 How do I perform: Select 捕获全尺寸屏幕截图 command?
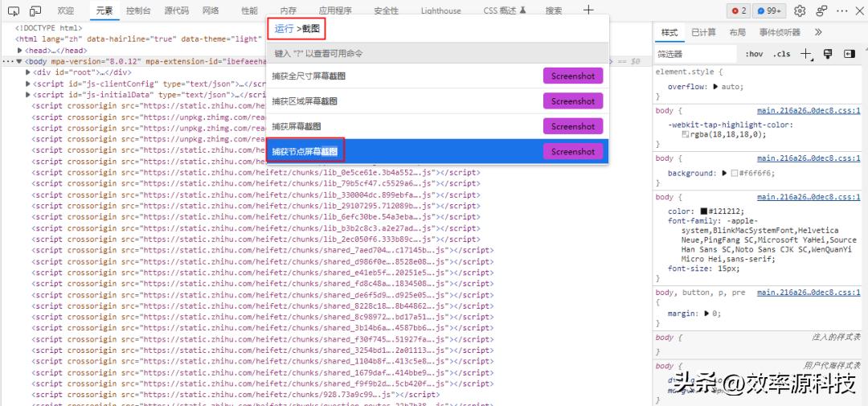(x=437, y=76)
